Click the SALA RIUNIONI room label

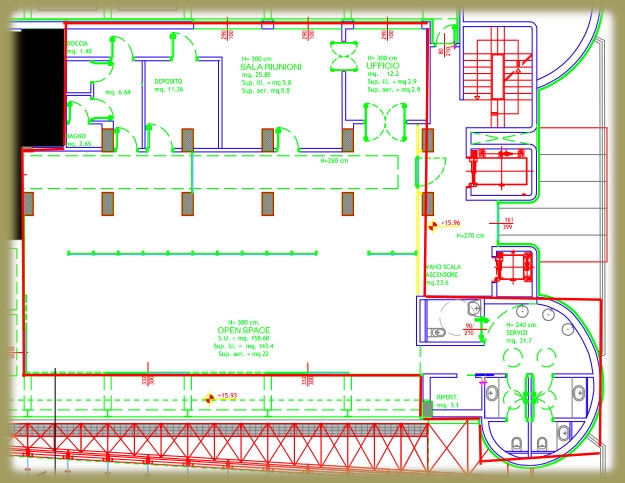click(265, 66)
